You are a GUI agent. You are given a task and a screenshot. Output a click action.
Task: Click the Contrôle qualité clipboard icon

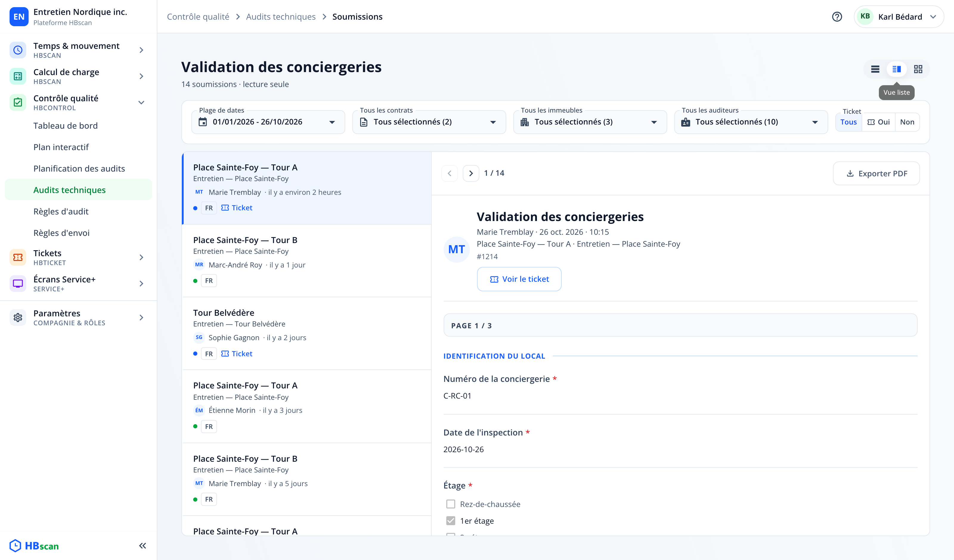(x=18, y=102)
